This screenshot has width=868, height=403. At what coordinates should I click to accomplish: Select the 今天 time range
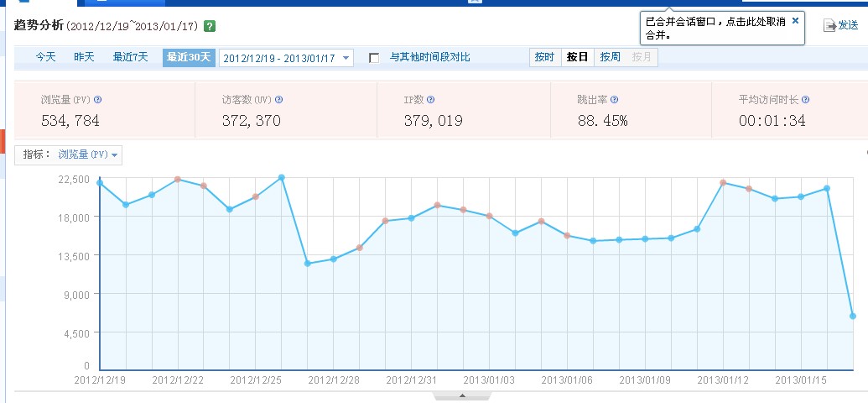pos(45,57)
